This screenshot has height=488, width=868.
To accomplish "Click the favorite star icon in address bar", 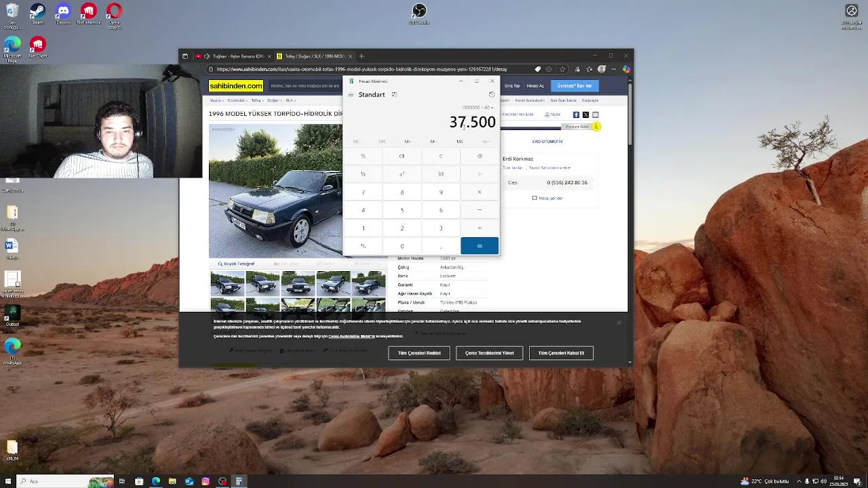I will [x=562, y=69].
